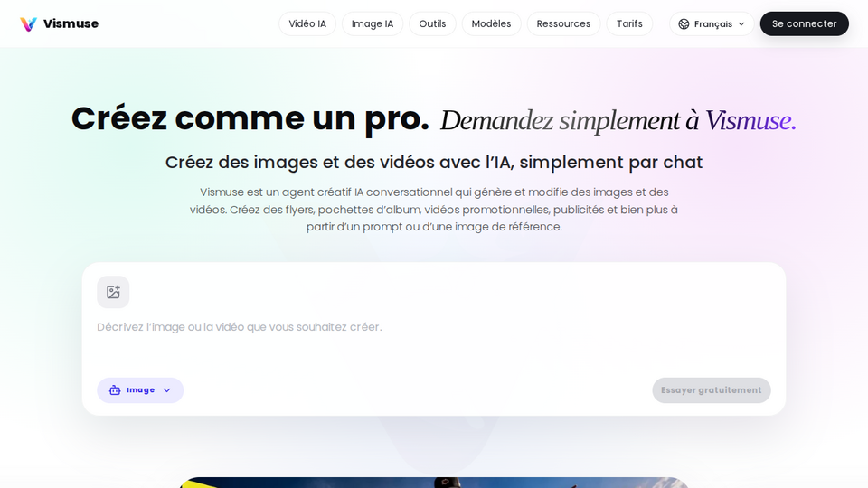This screenshot has width=868, height=488.
Task: Click the Vismuse logo icon
Action: 28,23
